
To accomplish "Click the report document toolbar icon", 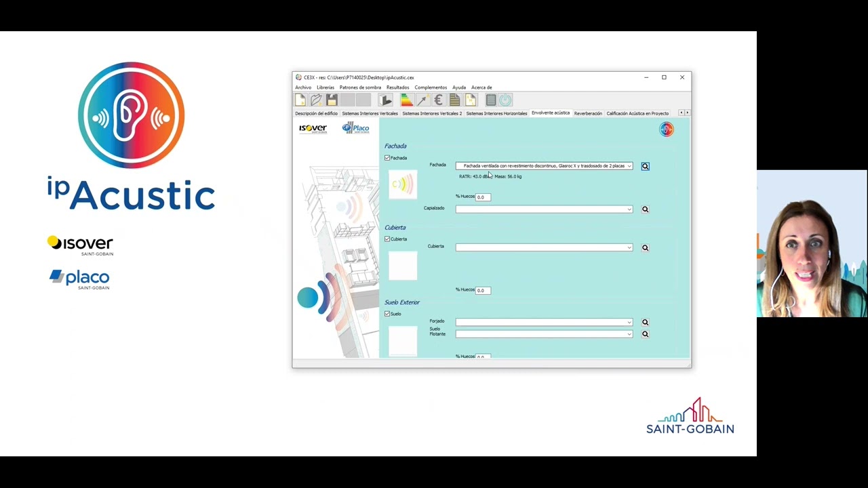I will tap(454, 100).
